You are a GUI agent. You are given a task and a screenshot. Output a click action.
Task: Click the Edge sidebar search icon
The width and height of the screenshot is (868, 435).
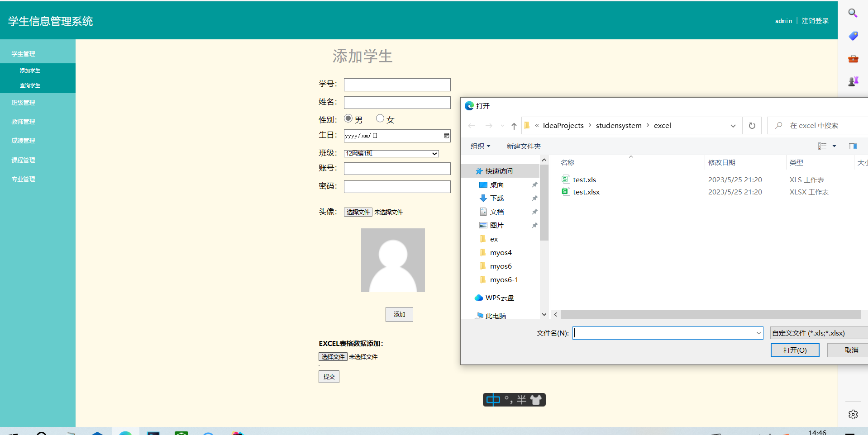tap(853, 13)
